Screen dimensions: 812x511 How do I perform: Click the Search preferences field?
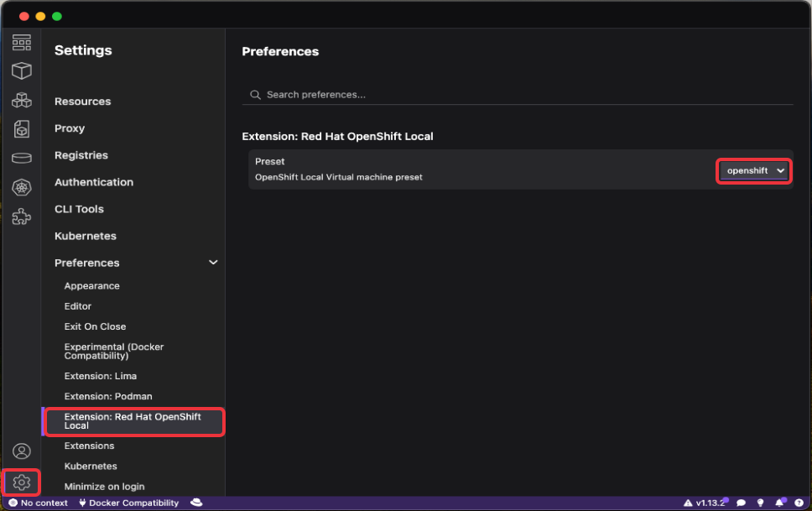coord(518,95)
